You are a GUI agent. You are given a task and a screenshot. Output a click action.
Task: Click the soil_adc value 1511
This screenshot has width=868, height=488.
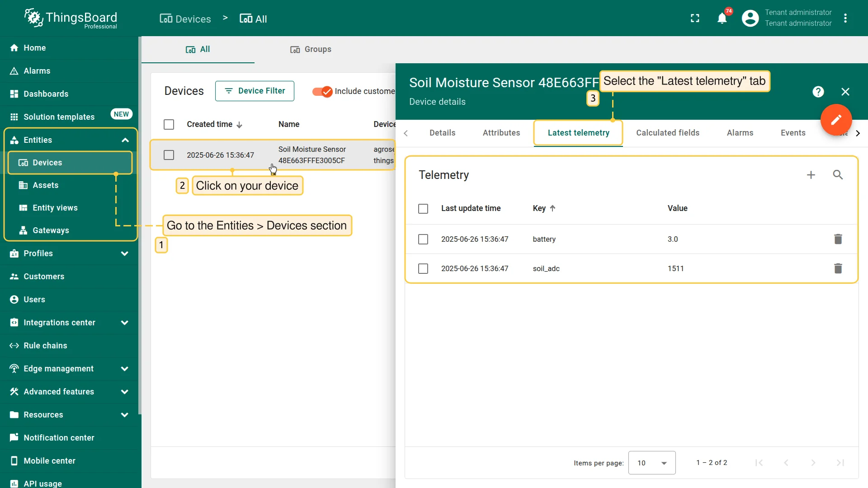click(x=675, y=268)
